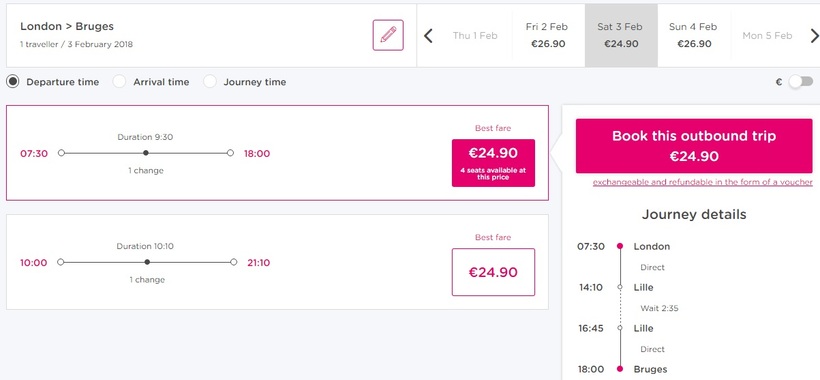Click the euro currency symbol
Image resolution: width=820 pixels, height=380 pixels.
779,82
